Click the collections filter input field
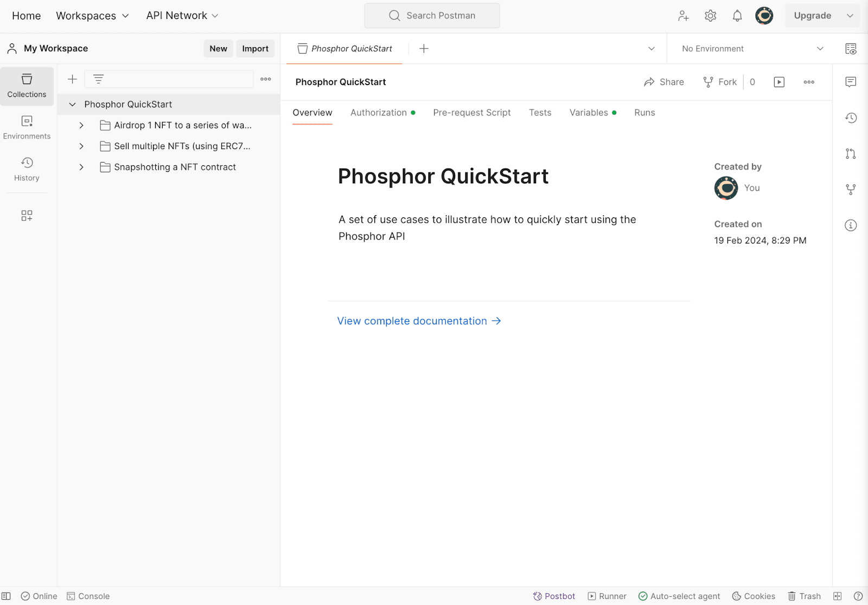The height and width of the screenshot is (605, 868). tap(169, 79)
